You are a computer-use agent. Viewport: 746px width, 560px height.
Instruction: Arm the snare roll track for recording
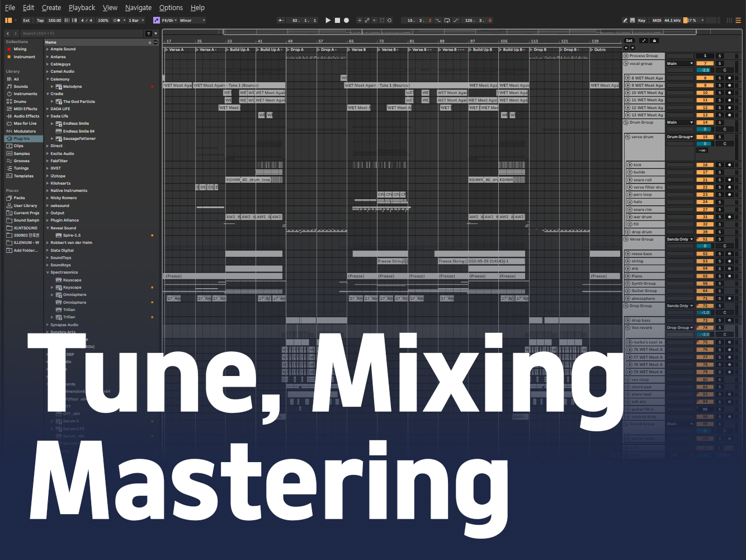click(x=729, y=180)
